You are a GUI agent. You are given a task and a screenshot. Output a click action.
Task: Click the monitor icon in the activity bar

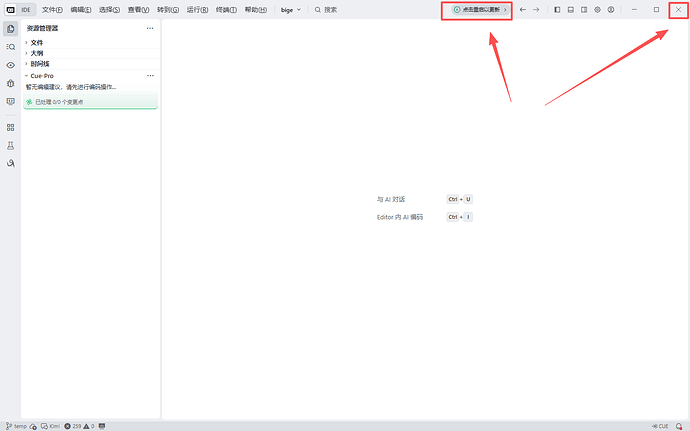[11, 101]
